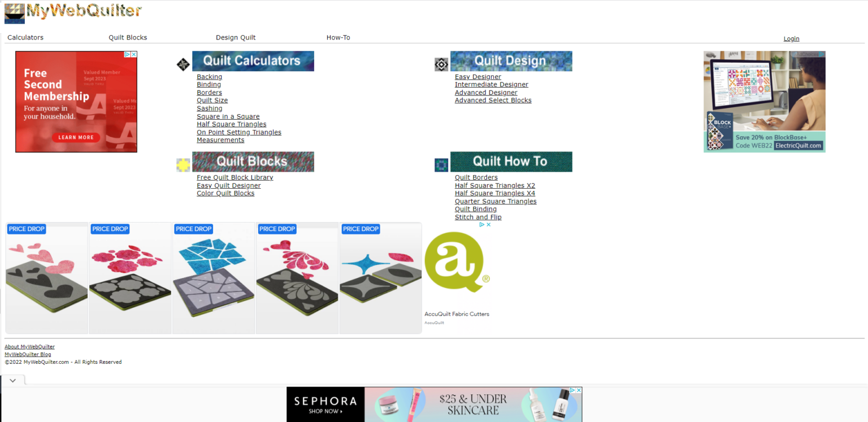Screen dimensions: 868x422
Task: Click the AccuQuilt logo in the ad
Action: coord(457,262)
